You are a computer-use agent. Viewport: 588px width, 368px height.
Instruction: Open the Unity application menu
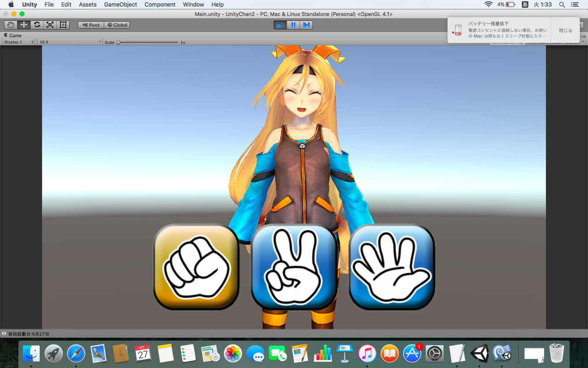[x=29, y=5]
